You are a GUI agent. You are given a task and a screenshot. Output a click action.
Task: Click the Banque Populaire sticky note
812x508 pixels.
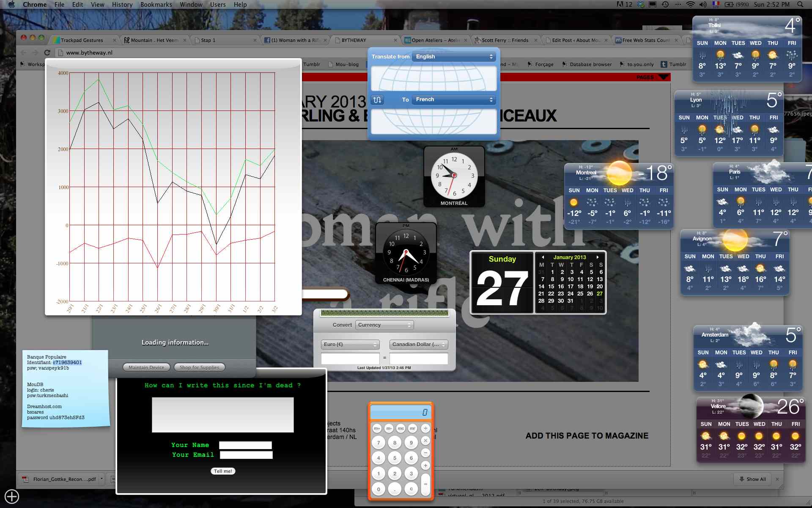[66, 388]
